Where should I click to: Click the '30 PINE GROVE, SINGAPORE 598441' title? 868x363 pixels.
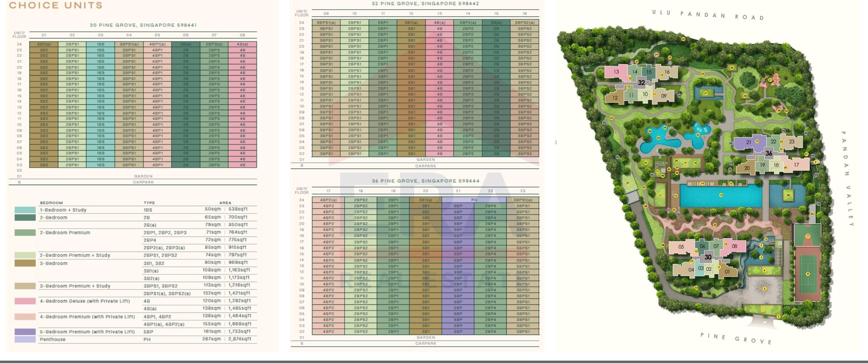tap(143, 25)
